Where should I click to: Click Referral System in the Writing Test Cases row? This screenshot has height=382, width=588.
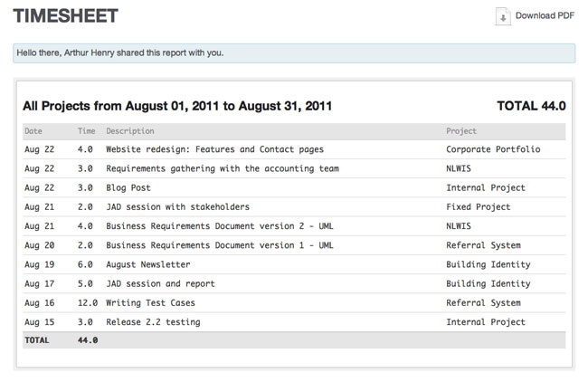click(x=483, y=303)
